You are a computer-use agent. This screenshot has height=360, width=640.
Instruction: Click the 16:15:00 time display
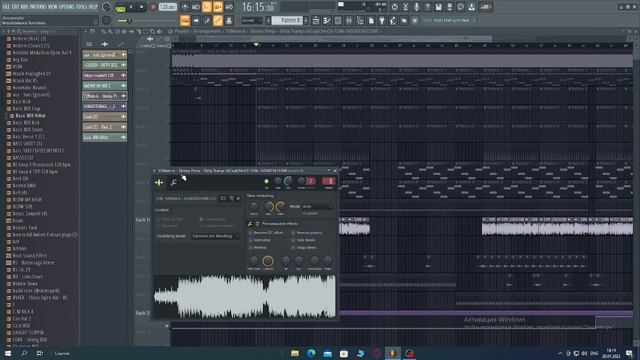(258, 7)
